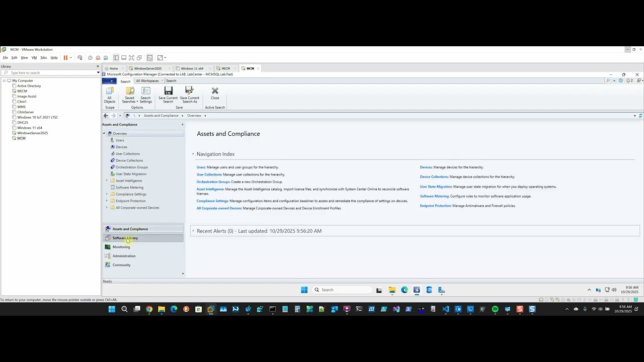Take a snapshot of this virtual machine
Image resolution: width=644 pixels, height=362 pixels.
point(90,58)
